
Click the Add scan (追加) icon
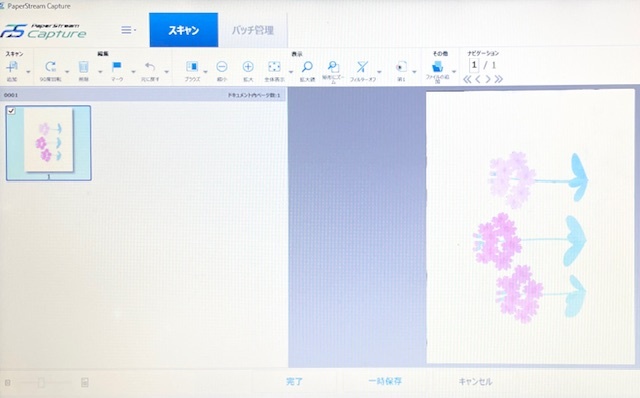pyautogui.click(x=12, y=67)
